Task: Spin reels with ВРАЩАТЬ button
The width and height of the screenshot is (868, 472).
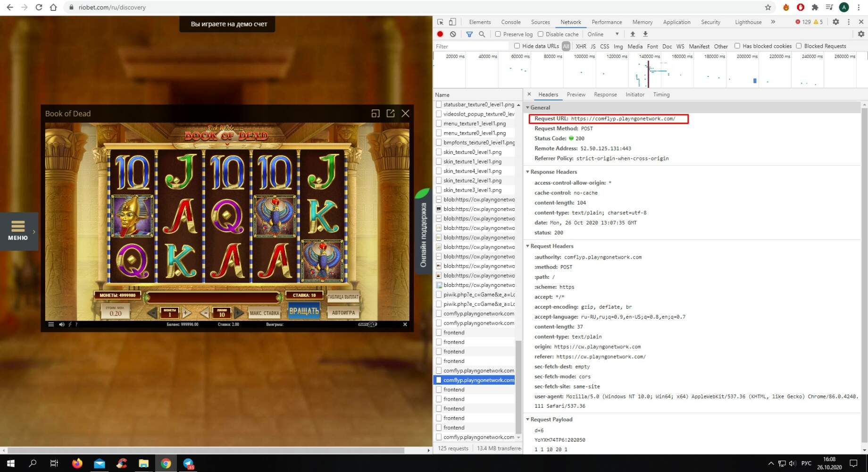Action: (304, 311)
